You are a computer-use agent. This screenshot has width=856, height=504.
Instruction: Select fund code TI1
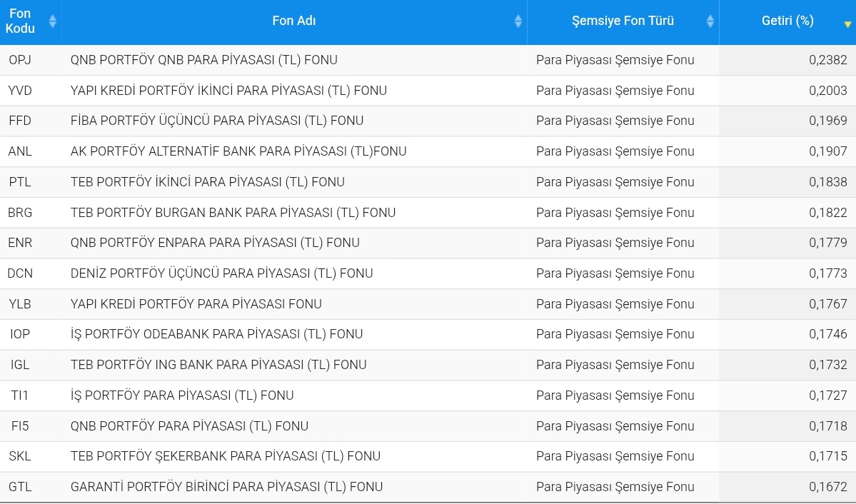(x=20, y=395)
